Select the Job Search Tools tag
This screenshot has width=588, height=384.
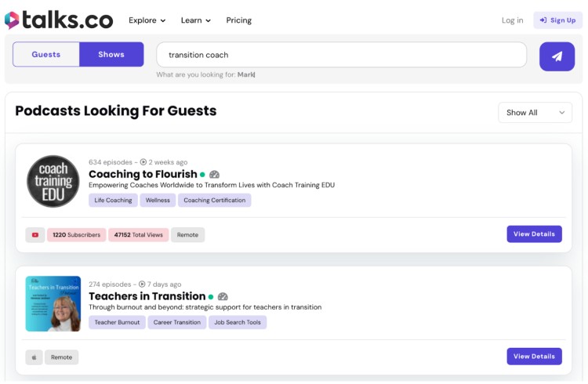pyautogui.click(x=238, y=323)
